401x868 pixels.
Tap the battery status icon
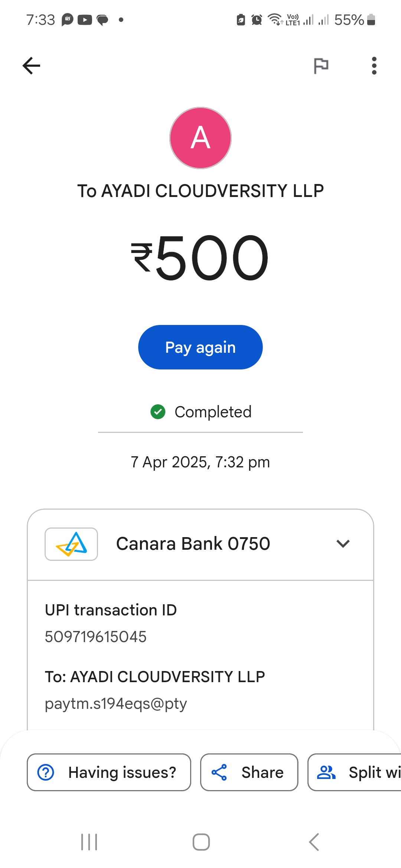(371, 20)
